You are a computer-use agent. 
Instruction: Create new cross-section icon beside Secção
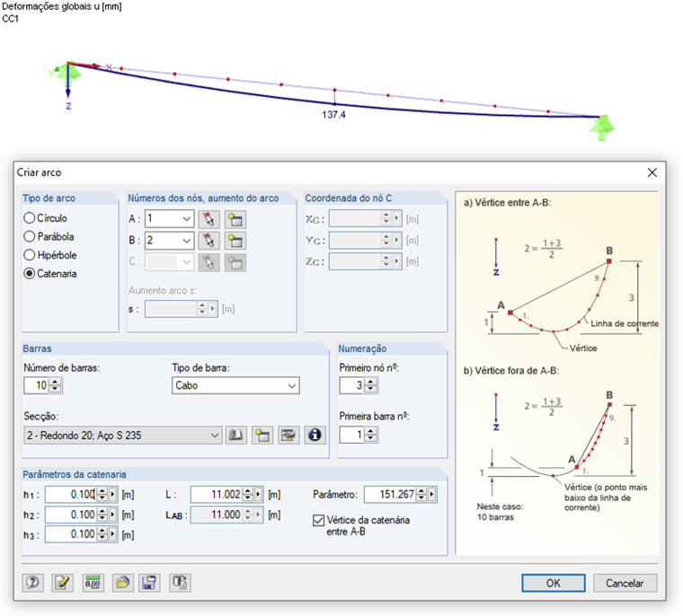click(262, 435)
